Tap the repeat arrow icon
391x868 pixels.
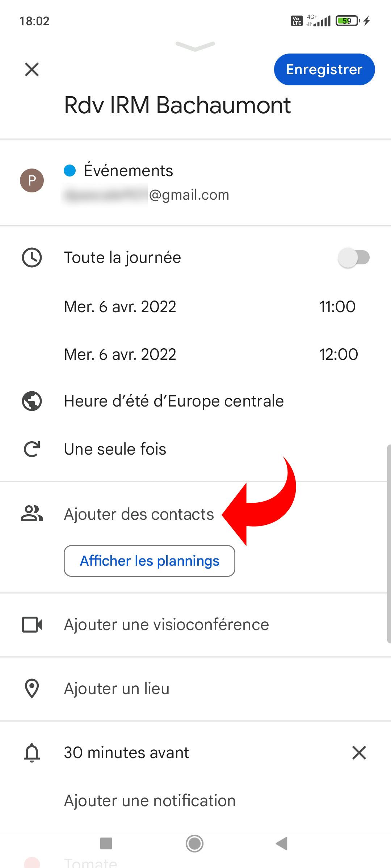coord(32,449)
